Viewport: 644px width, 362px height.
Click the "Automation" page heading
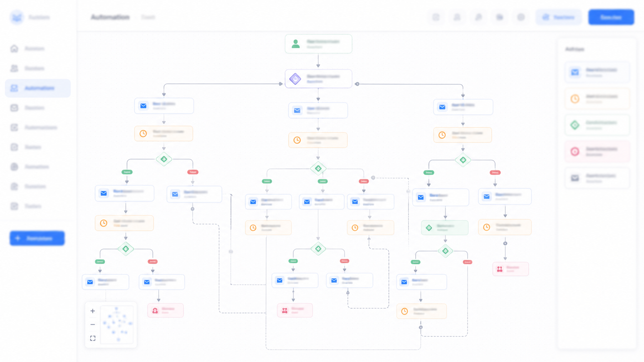[110, 17]
